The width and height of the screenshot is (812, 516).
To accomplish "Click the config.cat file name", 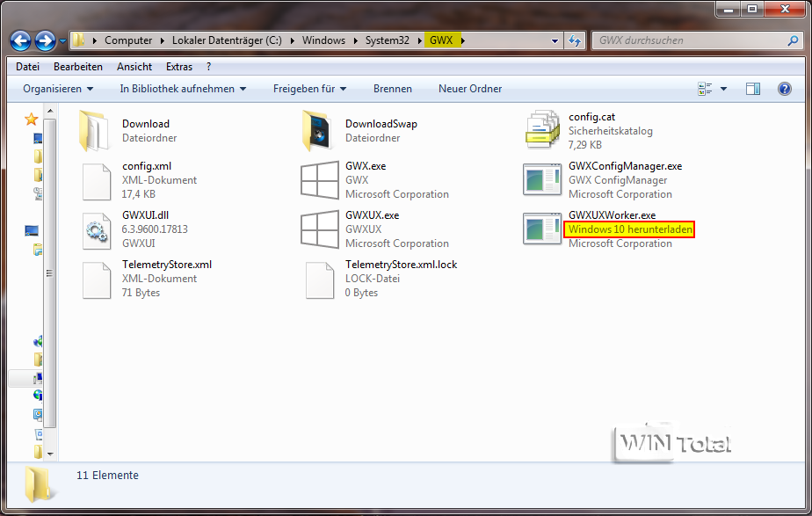I will click(592, 117).
